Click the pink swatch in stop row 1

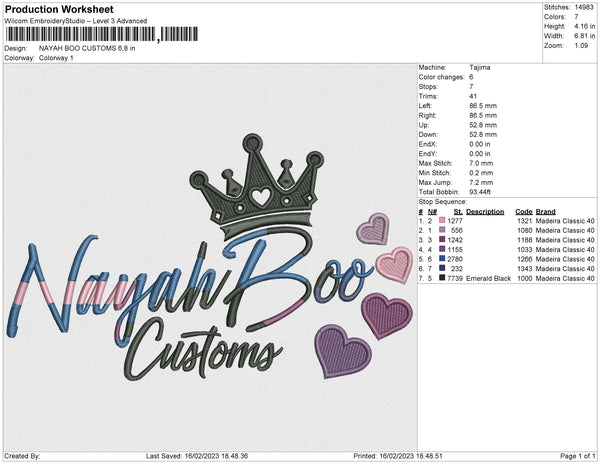point(442,220)
